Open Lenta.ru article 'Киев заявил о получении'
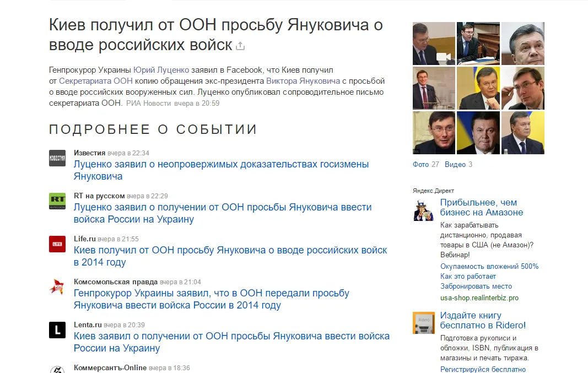 pyautogui.click(x=232, y=342)
